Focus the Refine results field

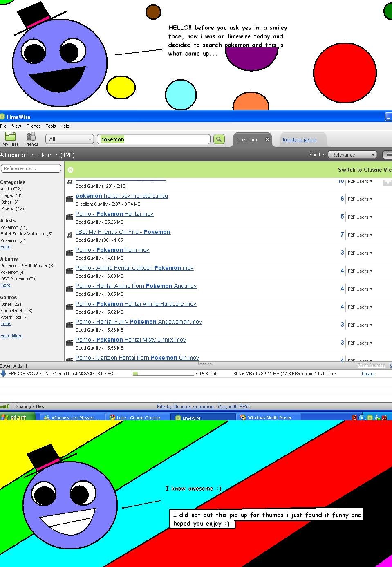point(31,168)
